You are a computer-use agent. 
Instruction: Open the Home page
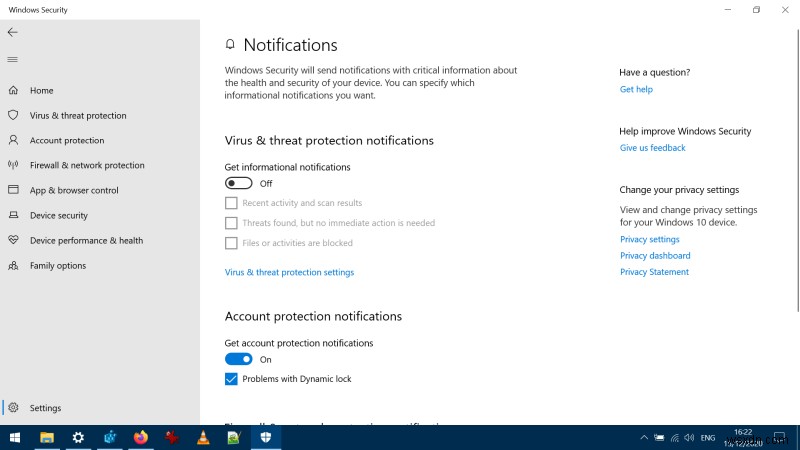pos(41,90)
